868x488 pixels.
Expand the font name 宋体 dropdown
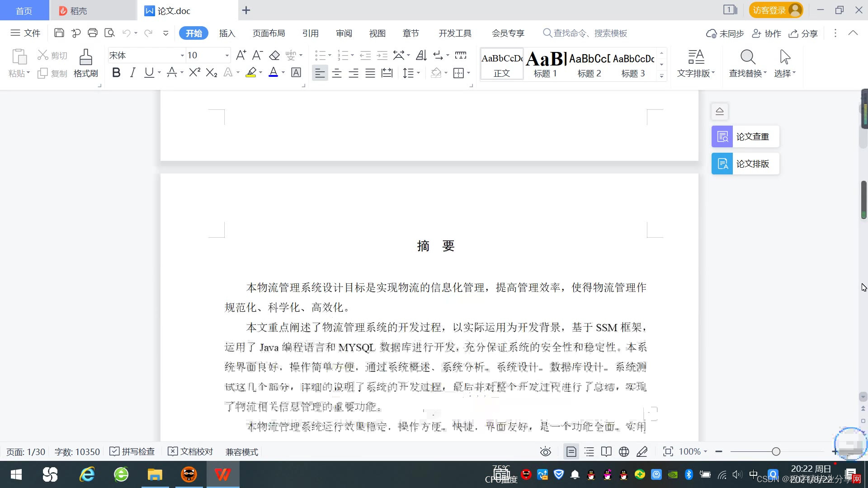[x=182, y=56]
